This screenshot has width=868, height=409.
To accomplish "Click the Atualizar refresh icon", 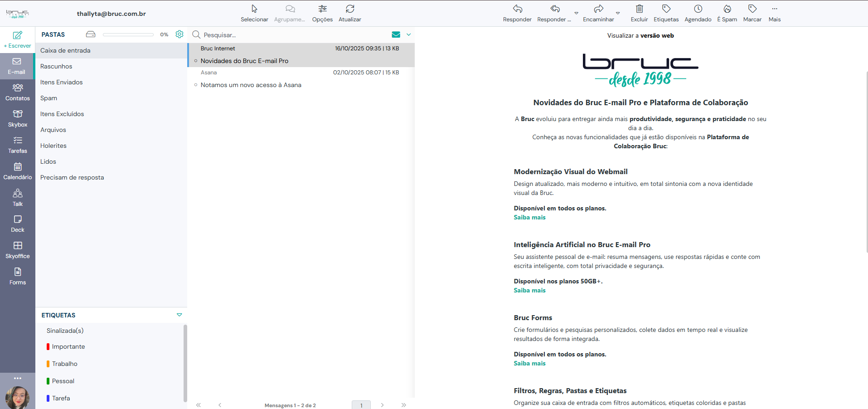I will pyautogui.click(x=349, y=9).
